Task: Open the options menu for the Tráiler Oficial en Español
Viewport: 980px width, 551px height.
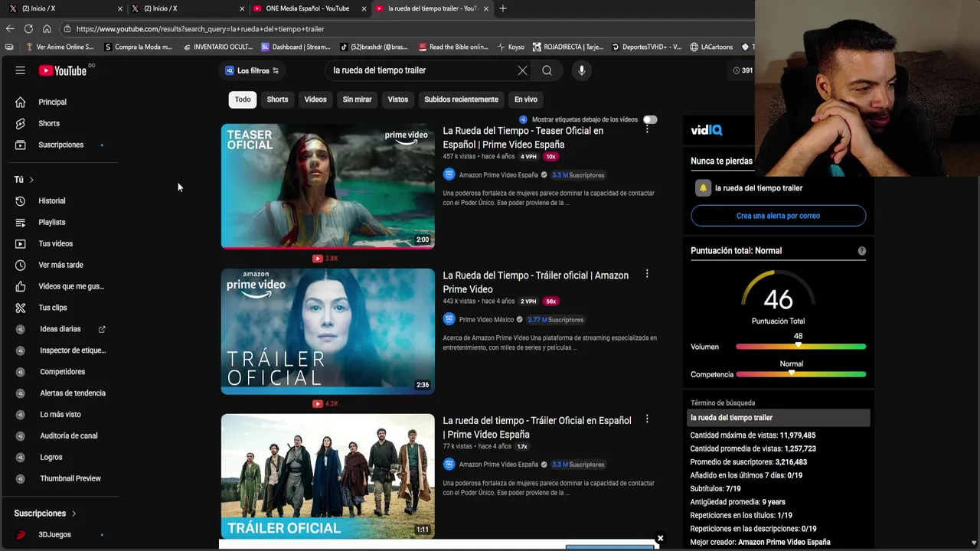Action: tap(647, 419)
